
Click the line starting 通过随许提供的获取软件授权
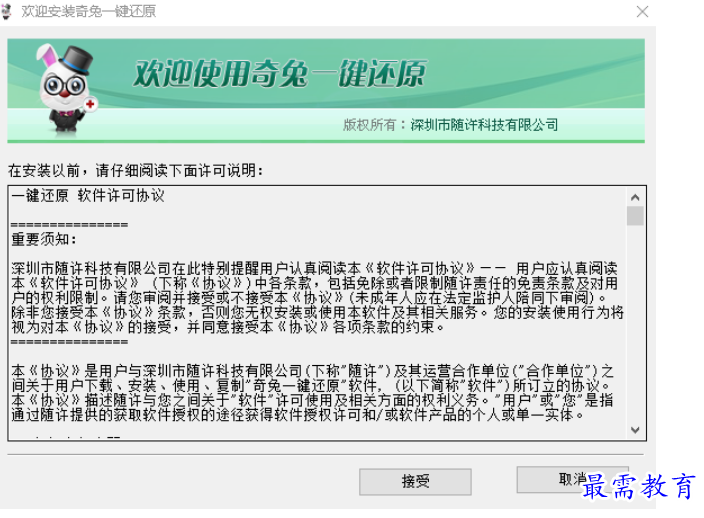coord(297,415)
